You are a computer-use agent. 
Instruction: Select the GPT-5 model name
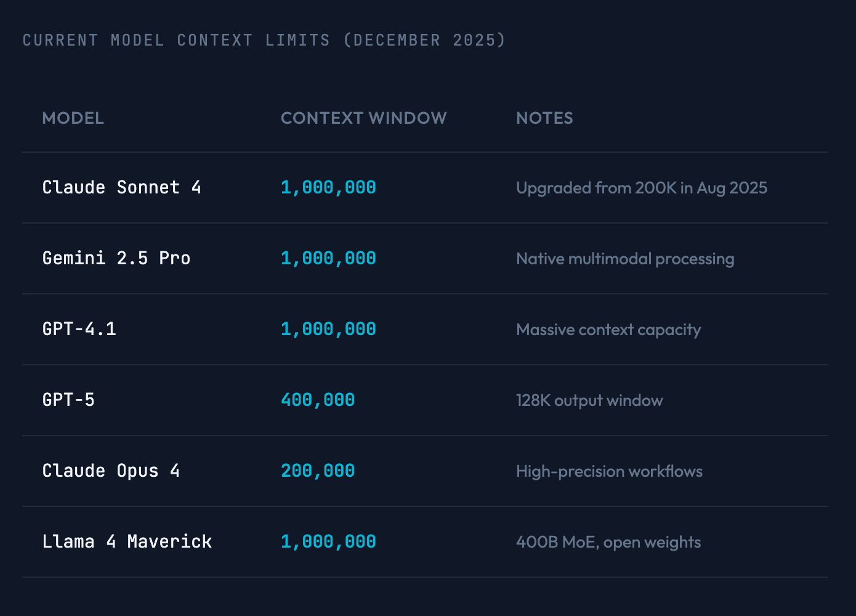pyautogui.click(x=68, y=400)
